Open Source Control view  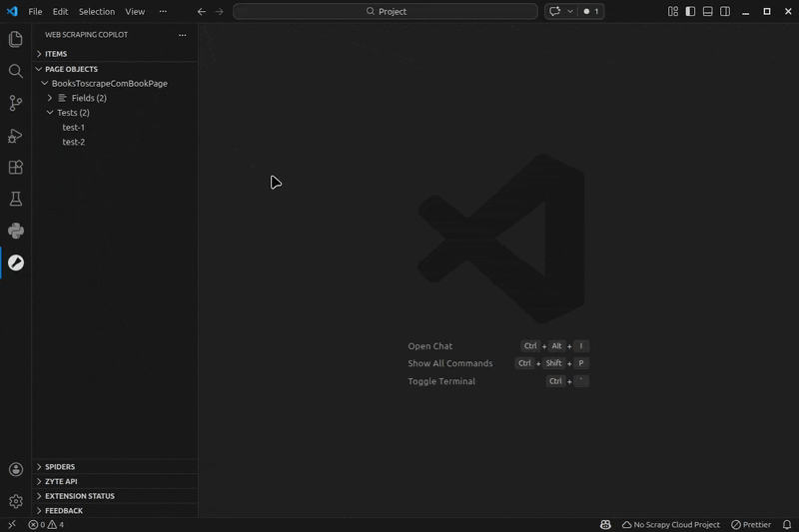pyautogui.click(x=15, y=103)
